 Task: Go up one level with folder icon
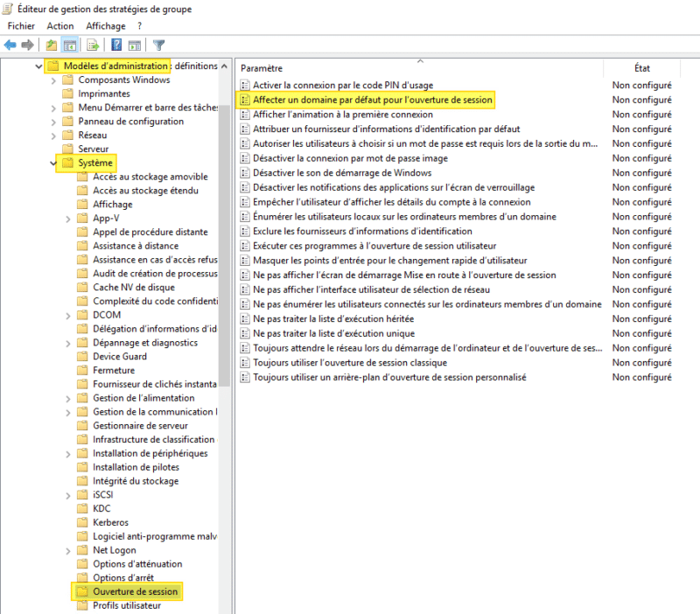pyautogui.click(x=52, y=45)
